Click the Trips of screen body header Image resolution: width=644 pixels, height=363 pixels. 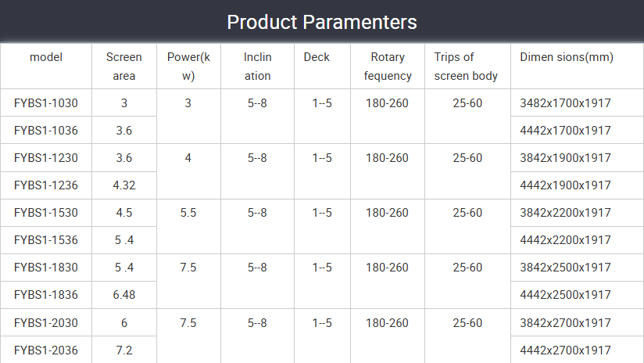tap(466, 66)
